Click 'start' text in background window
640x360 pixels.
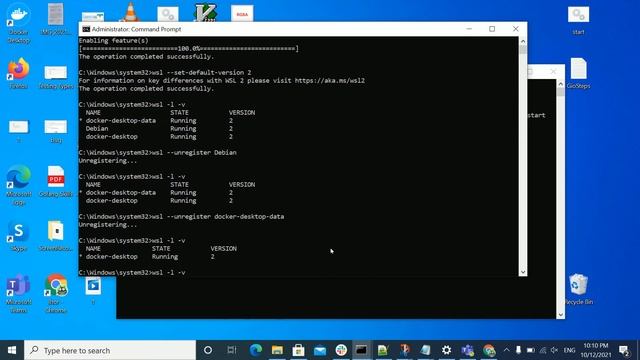(536, 116)
